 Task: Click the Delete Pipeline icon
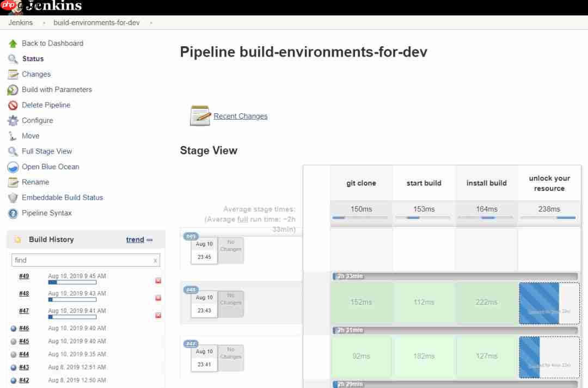(13, 105)
